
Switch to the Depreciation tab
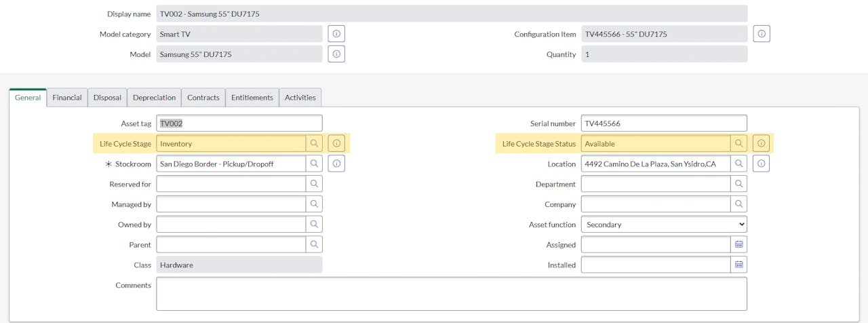[154, 98]
